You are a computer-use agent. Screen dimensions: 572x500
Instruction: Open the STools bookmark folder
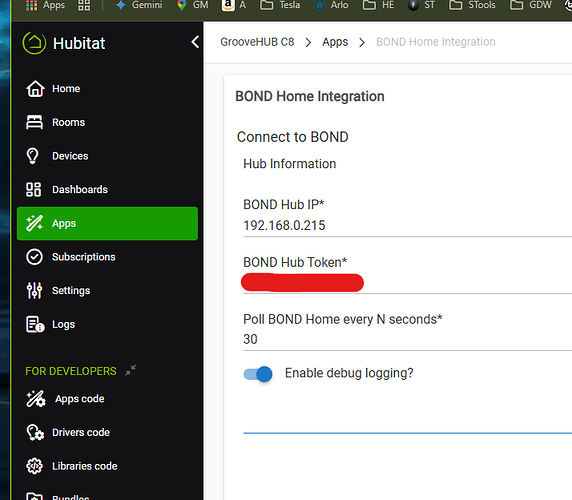point(472,5)
